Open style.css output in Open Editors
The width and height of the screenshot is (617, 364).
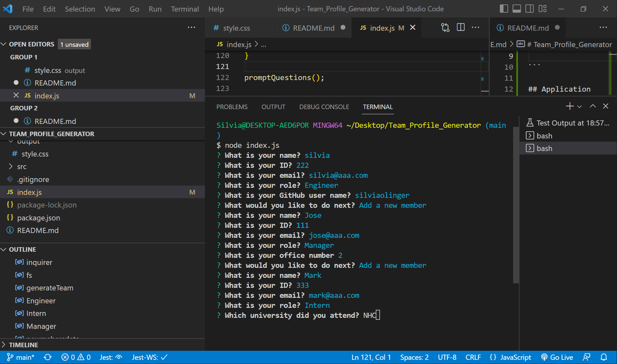click(x=103, y=70)
